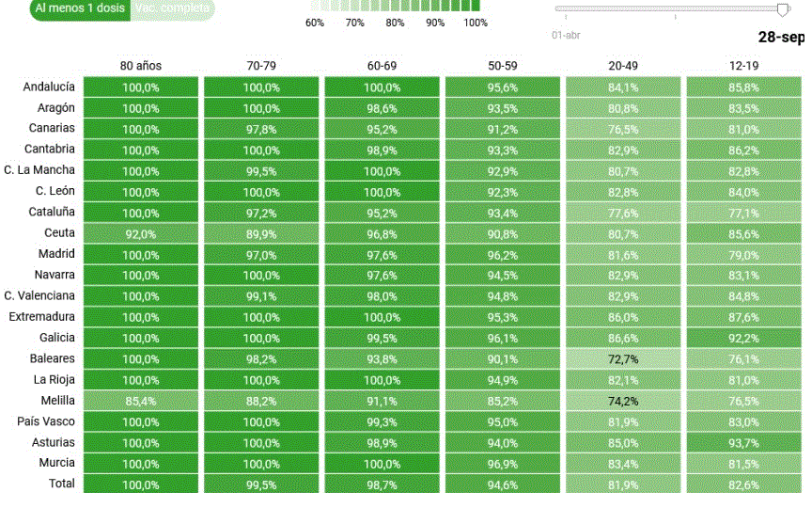
Task: Click the Baleares 20-49 cell showing 72,7%
Action: (623, 359)
